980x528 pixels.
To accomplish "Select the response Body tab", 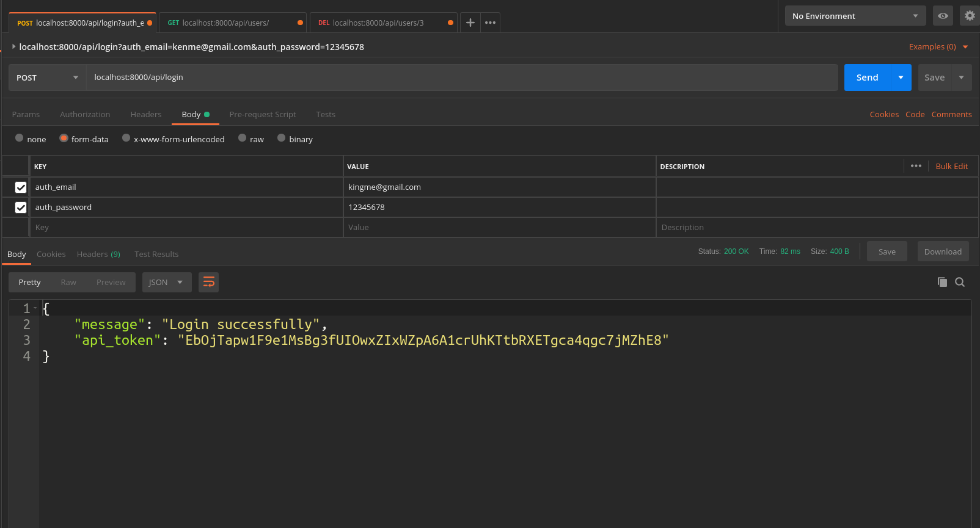I will coord(16,254).
